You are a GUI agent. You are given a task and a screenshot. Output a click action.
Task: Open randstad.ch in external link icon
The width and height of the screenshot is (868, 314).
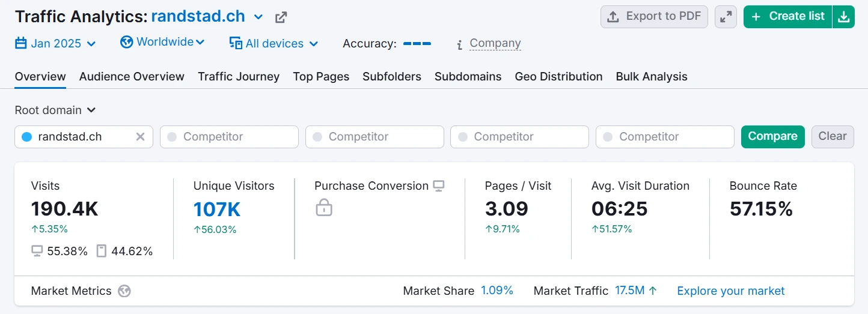281,17
